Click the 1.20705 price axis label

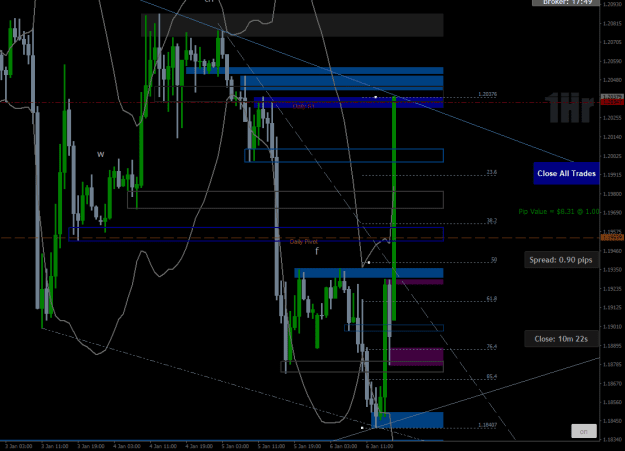612,42
